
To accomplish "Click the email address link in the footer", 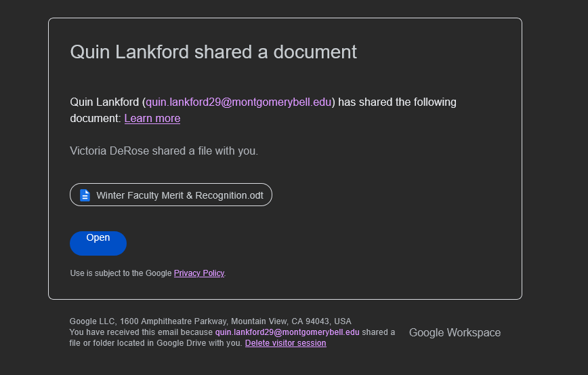I will pyautogui.click(x=287, y=332).
